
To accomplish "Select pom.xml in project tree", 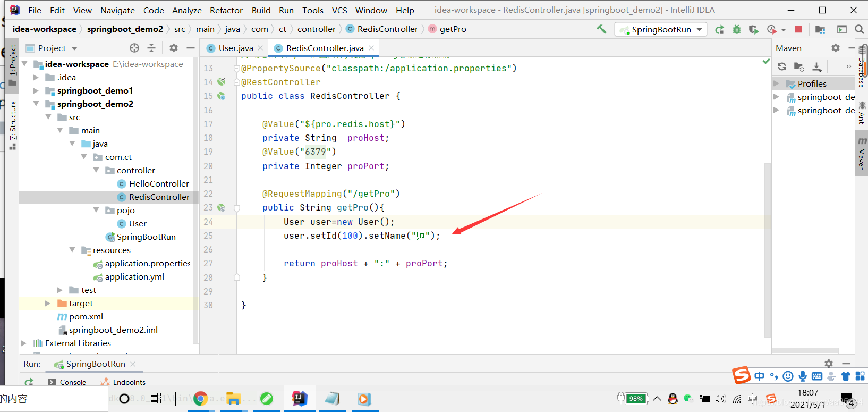I will click(86, 316).
